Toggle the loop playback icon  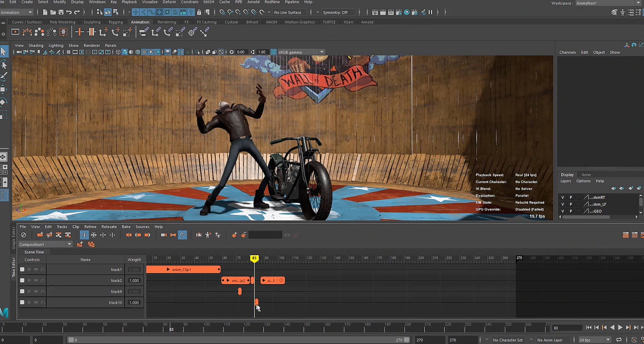point(619,340)
